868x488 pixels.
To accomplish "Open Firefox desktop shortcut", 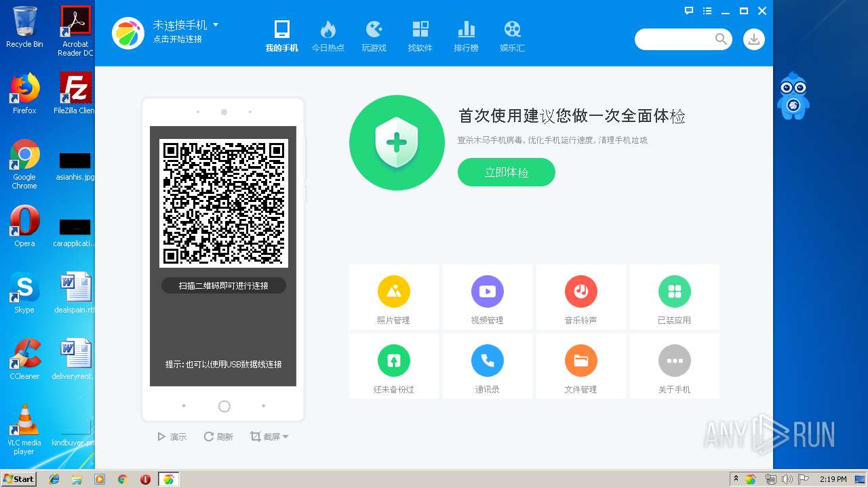I will point(24,94).
